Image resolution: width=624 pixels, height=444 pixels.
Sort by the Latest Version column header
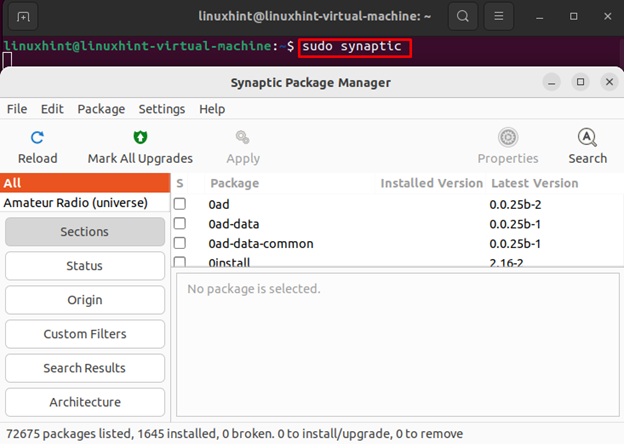click(x=534, y=183)
